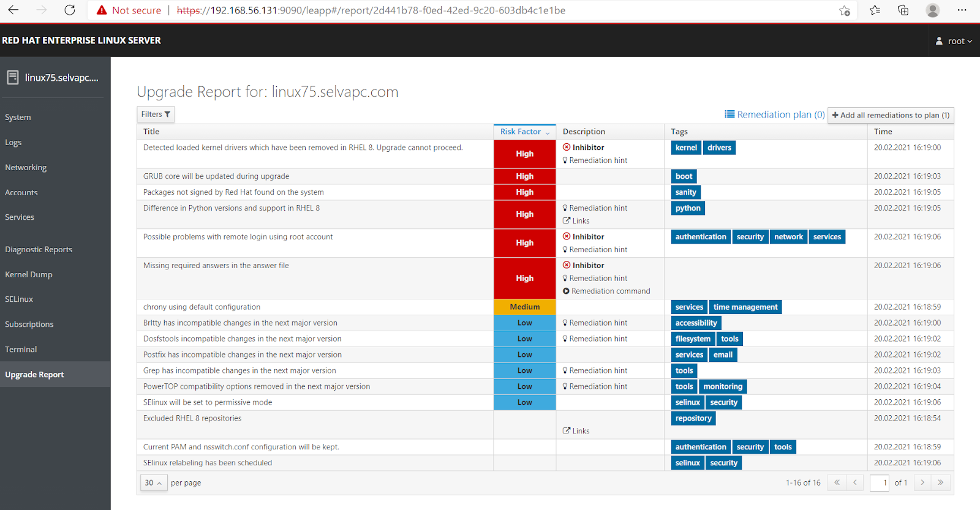The width and height of the screenshot is (980, 510).
Task: Open browser collections icon
Action: coord(903,10)
